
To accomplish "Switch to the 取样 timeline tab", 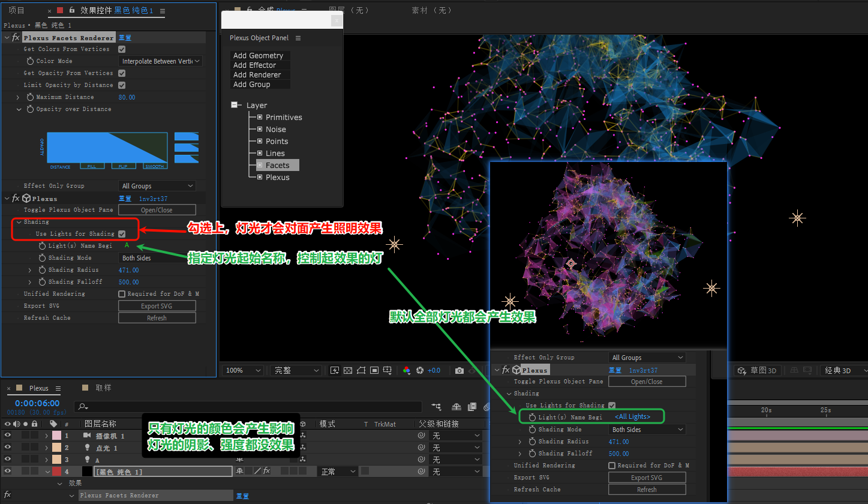I will coord(104,388).
